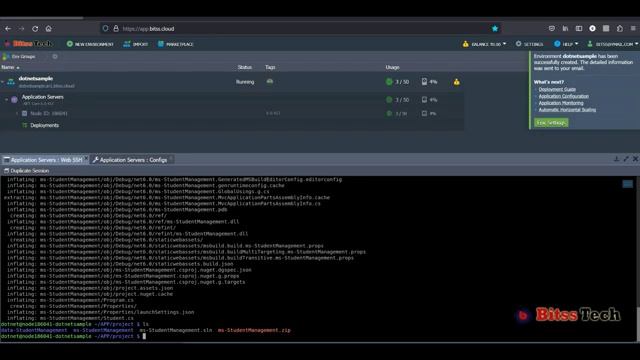Screen dimensions: 640x360
Task: Click the yellow billing icon in dotnetsample row
Action: 456,82
